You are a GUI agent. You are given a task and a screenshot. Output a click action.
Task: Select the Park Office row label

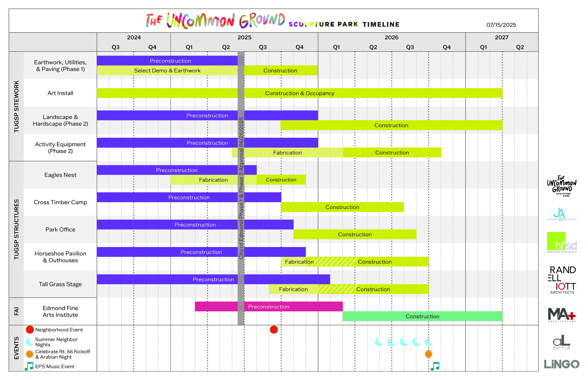point(60,229)
